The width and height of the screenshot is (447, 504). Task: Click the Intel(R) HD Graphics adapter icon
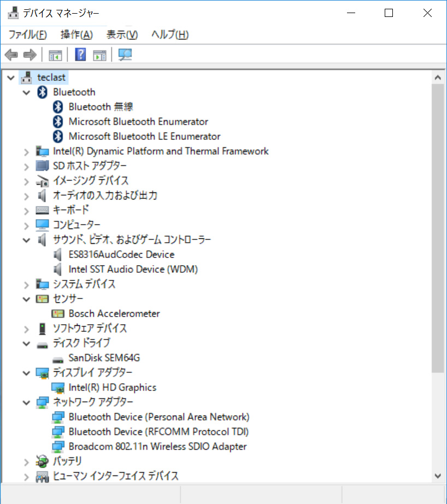58,387
